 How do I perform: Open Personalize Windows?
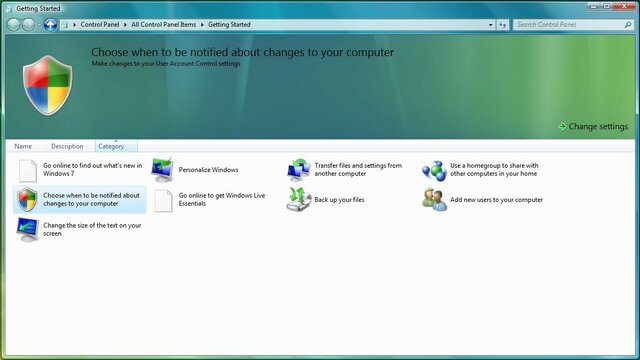(x=208, y=170)
